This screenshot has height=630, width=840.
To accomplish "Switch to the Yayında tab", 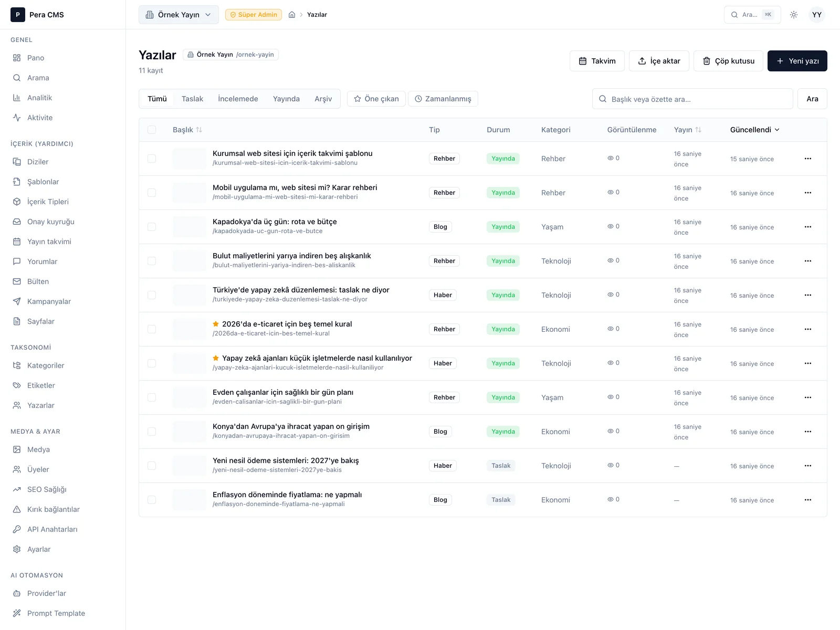I will [x=286, y=99].
